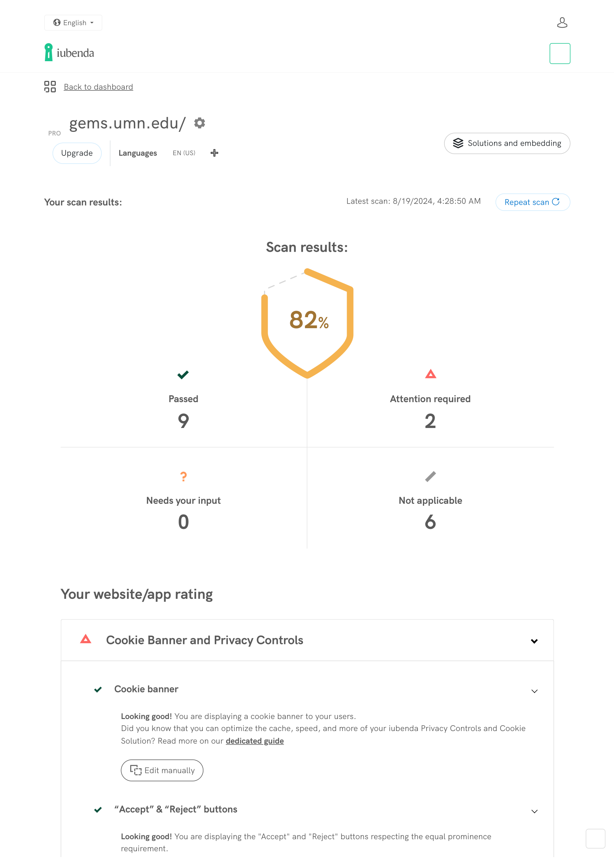Viewport: 614px width, 868px height.
Task: Click the green Passed checkmark icon
Action: pyautogui.click(x=183, y=374)
